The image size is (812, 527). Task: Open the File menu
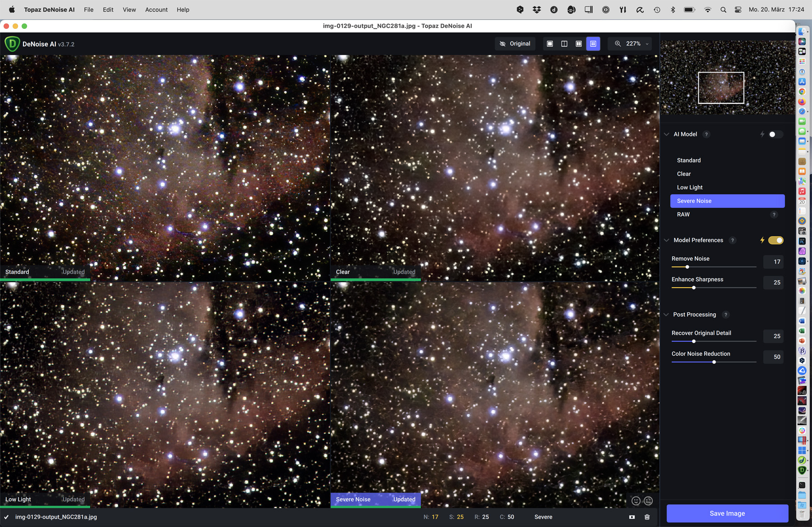click(89, 9)
